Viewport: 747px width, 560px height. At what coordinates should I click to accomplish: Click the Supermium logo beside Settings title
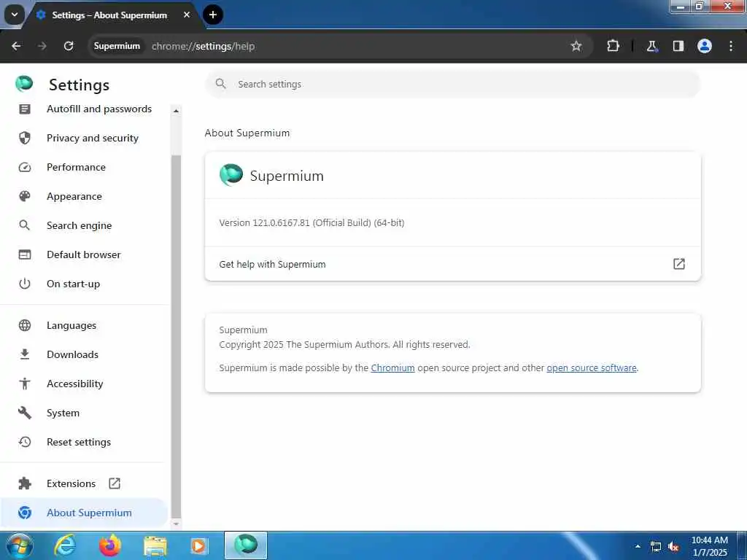[x=24, y=83]
